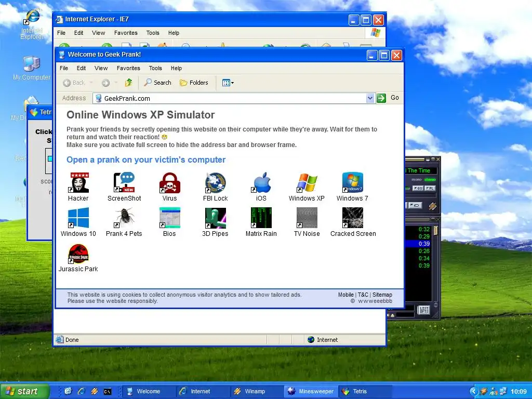
Task: Open the Sitemap footer link
Action: click(382, 295)
